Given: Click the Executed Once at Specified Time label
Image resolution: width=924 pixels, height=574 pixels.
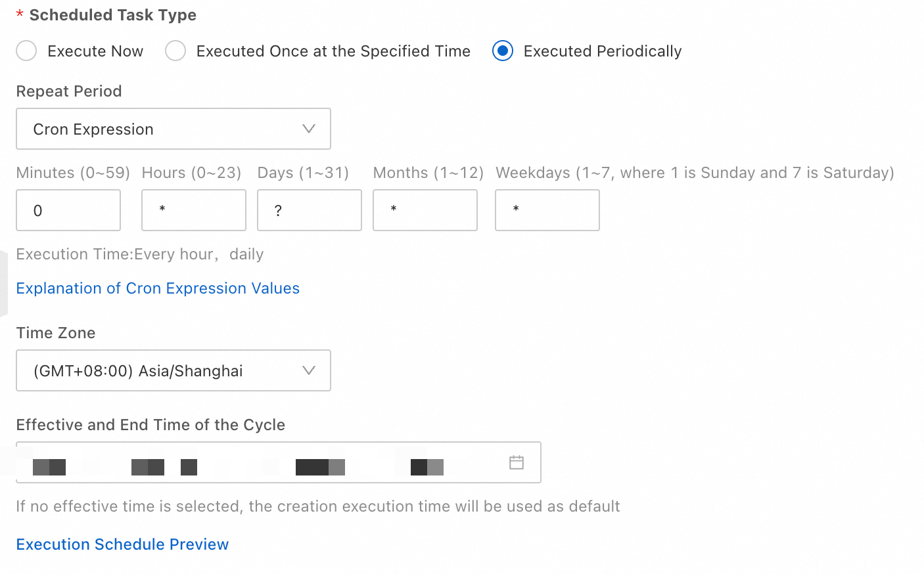Looking at the screenshot, I should 333,51.
